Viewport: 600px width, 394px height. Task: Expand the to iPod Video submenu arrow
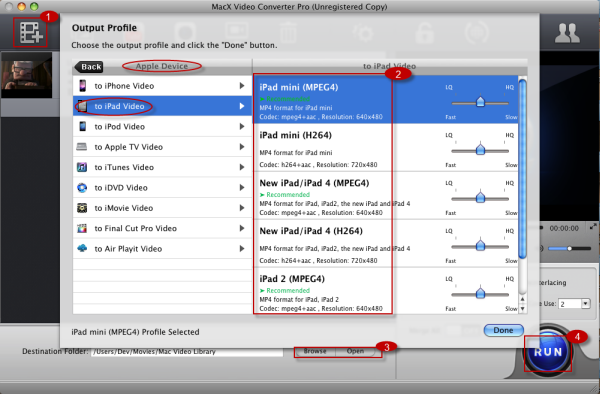tap(242, 126)
